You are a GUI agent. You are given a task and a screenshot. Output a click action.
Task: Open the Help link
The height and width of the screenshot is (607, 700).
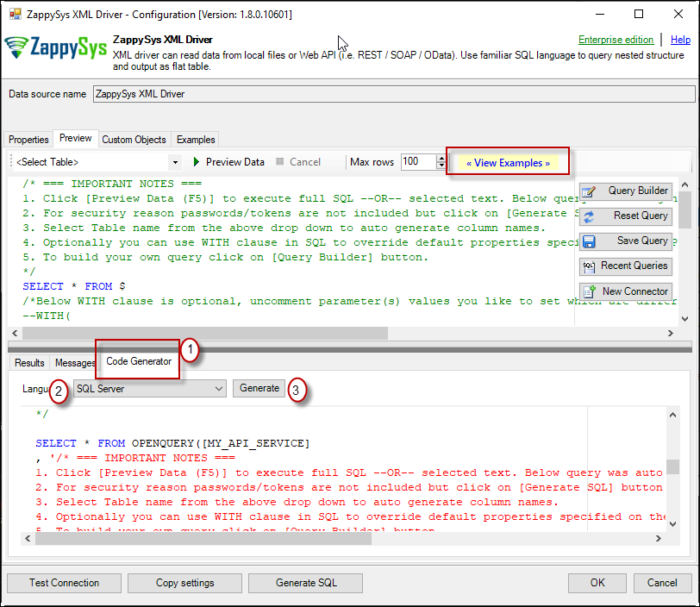point(680,40)
